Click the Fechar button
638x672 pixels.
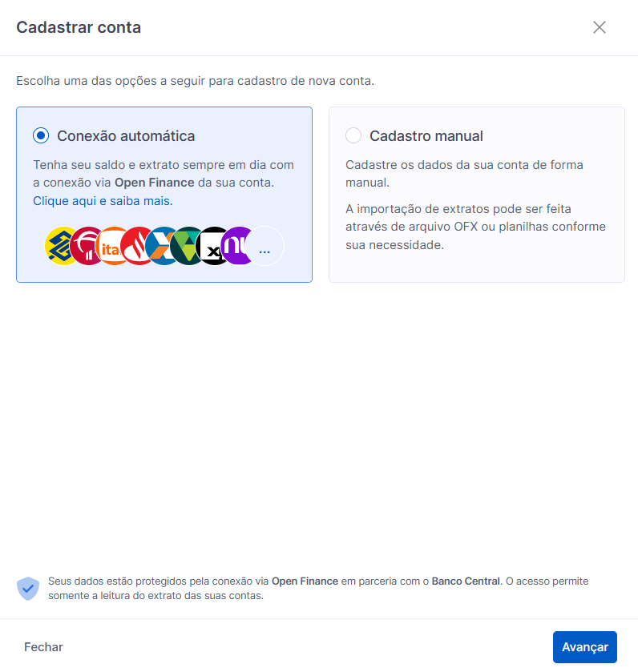pyautogui.click(x=43, y=647)
